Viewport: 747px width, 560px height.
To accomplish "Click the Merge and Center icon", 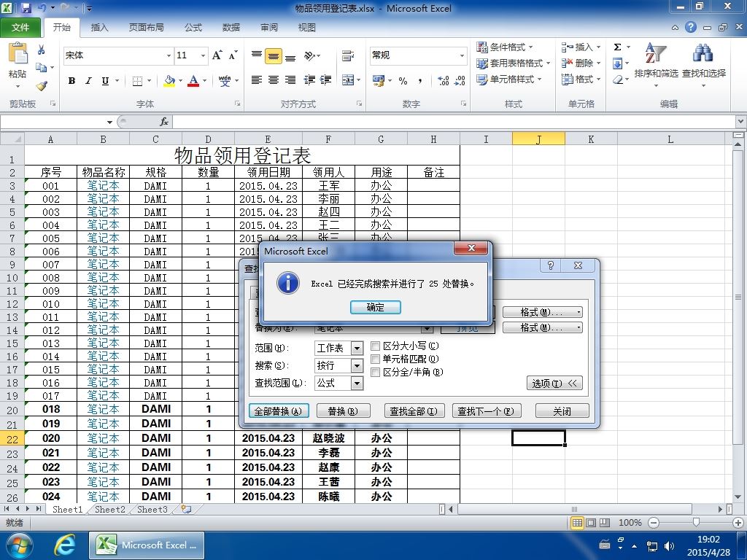I will point(348,80).
